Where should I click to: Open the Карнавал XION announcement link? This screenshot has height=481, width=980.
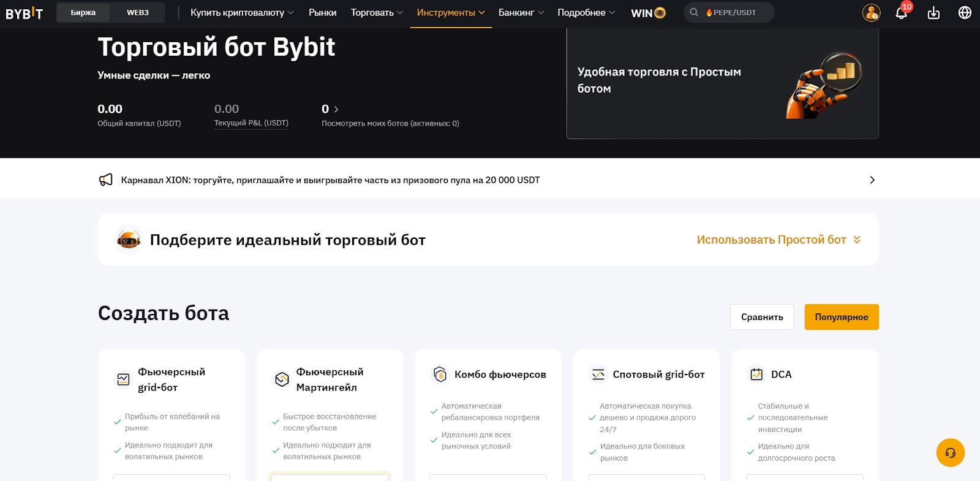331,180
